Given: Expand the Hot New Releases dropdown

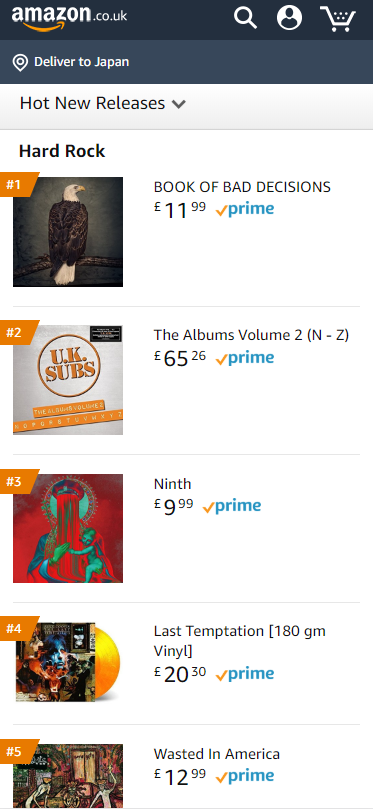Looking at the screenshot, I should 103,103.
